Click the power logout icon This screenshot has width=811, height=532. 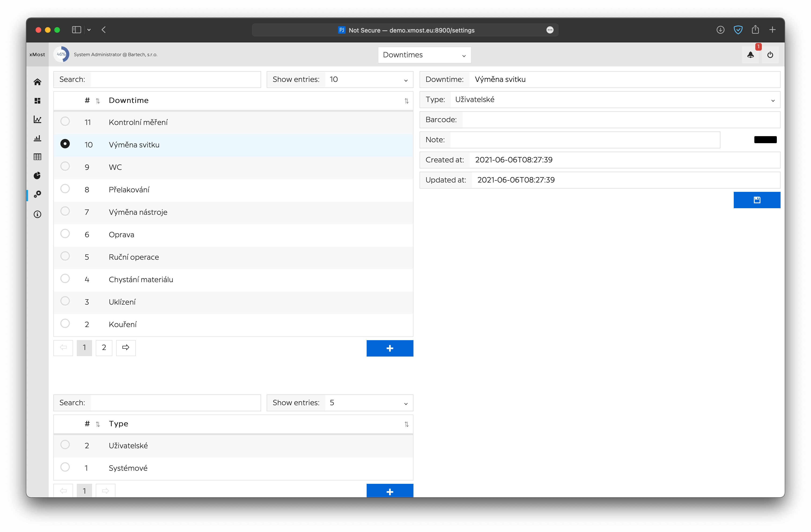[x=770, y=55]
